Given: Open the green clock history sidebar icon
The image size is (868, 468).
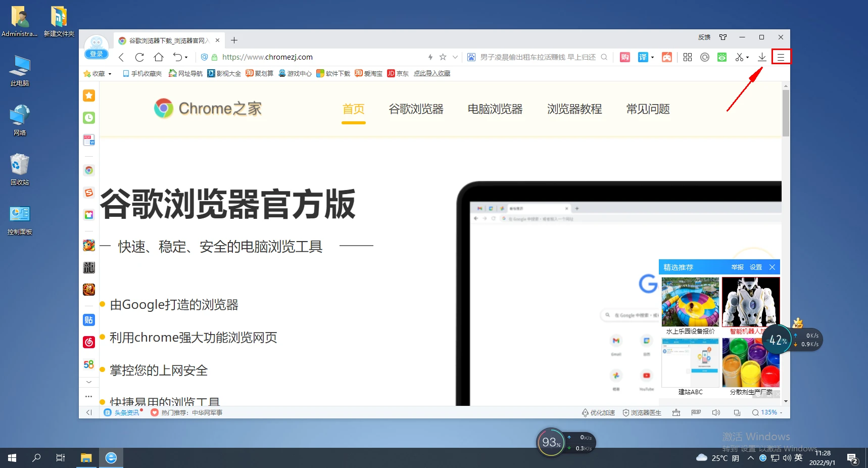Looking at the screenshot, I should pos(89,118).
